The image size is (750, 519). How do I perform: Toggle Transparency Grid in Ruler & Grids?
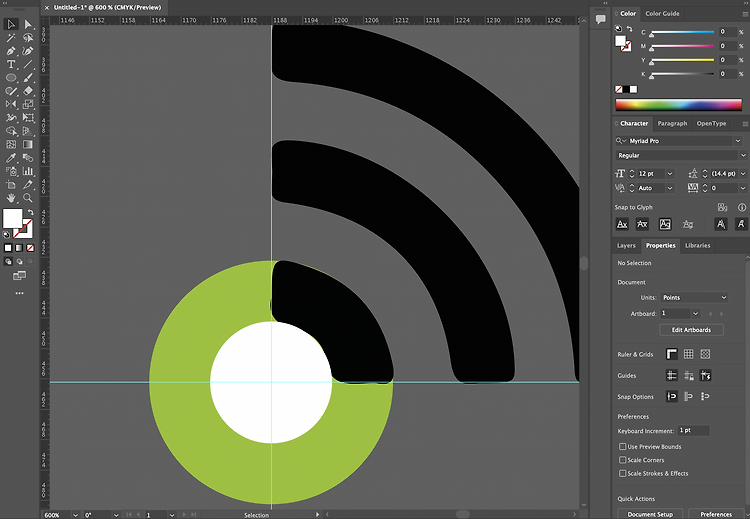[705, 354]
